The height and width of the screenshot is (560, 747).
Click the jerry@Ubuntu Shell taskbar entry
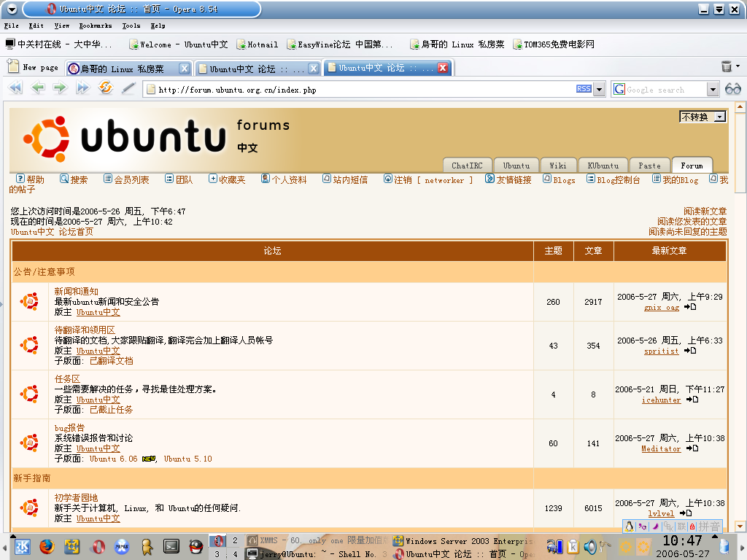click(x=318, y=554)
